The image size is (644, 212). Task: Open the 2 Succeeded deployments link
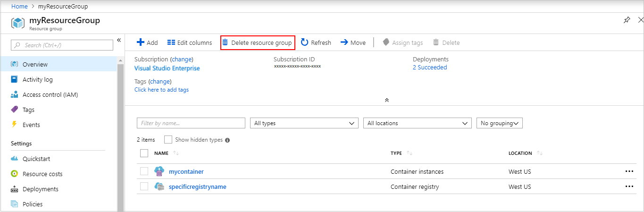tap(429, 67)
